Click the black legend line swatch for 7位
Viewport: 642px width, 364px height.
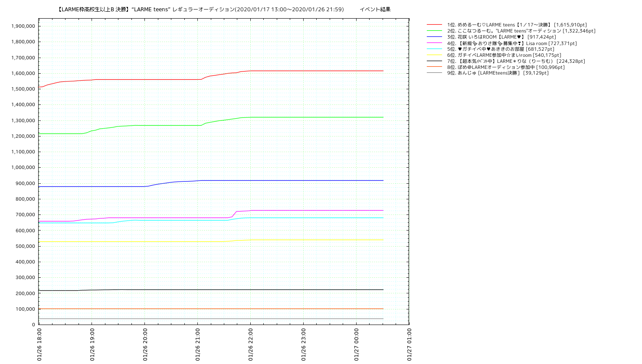[x=434, y=61]
